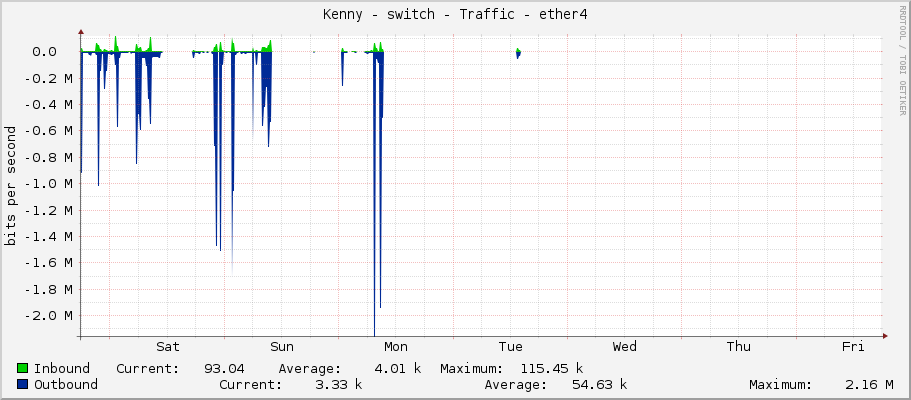Click the Inbound maximum value '115.45 k'
The image size is (911, 400).
coord(551,369)
